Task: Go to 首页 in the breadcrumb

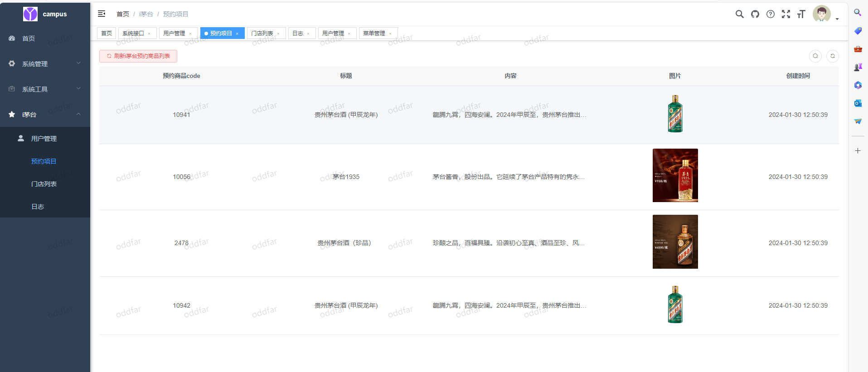Action: (123, 14)
